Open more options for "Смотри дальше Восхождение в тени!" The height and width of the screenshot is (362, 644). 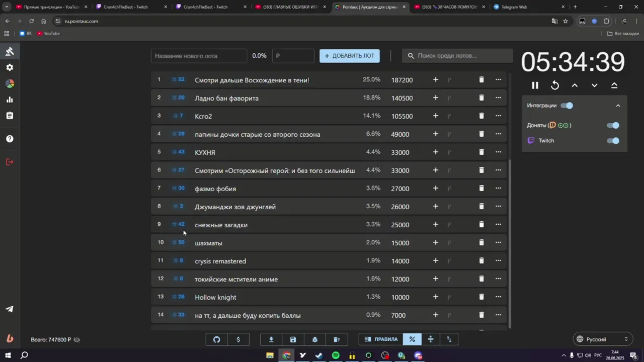(x=498, y=79)
